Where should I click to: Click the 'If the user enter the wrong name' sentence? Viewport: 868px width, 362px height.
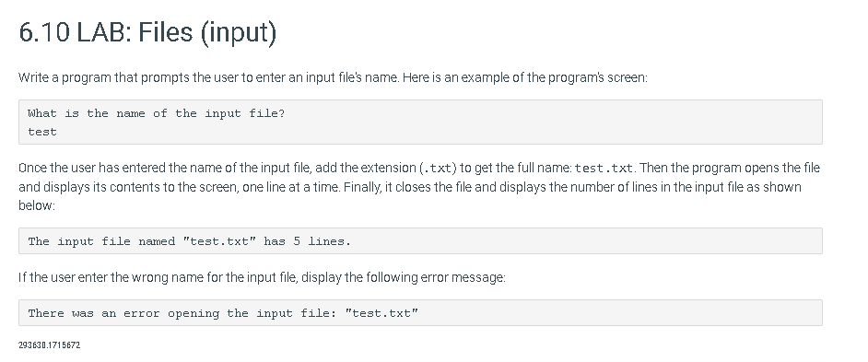point(262,277)
